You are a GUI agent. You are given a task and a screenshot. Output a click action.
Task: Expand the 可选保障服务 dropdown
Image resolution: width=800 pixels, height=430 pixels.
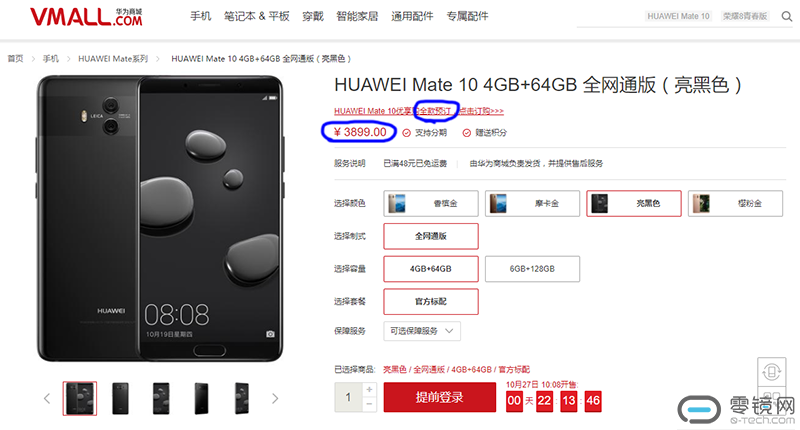coord(422,331)
